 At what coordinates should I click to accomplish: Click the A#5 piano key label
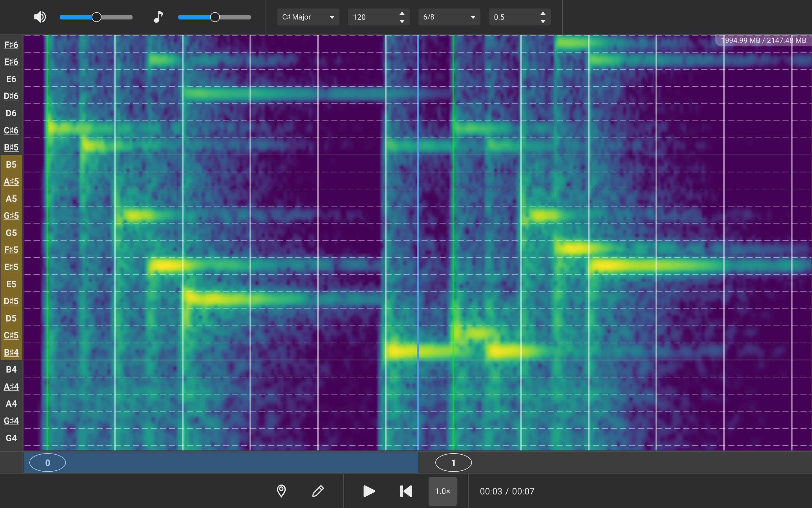point(11,181)
